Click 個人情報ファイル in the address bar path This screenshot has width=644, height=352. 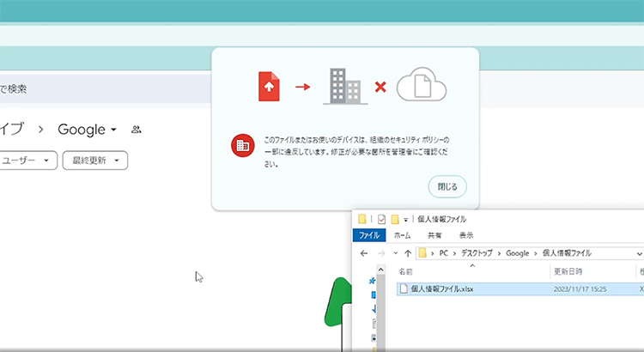[x=567, y=253]
